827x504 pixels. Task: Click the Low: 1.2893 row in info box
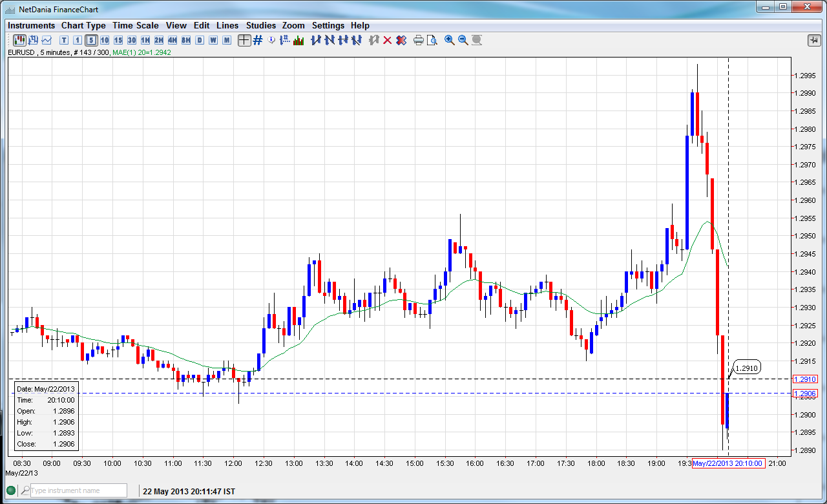[46, 433]
